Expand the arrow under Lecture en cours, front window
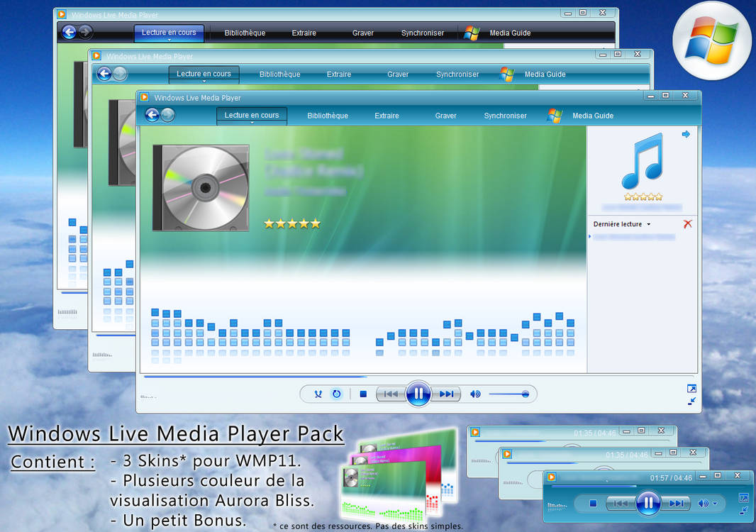The width and height of the screenshot is (756, 532). point(252,123)
